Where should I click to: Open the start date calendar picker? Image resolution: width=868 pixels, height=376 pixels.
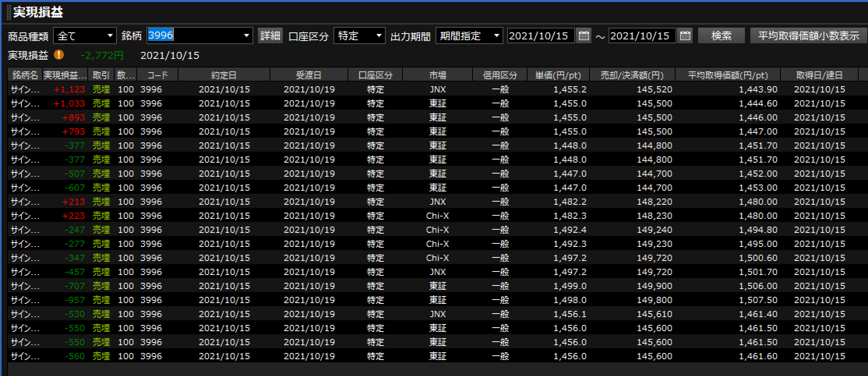tap(584, 36)
